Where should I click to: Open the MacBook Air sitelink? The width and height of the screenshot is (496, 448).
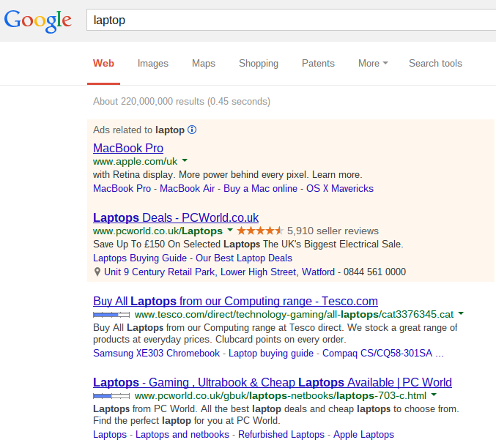pyautogui.click(x=188, y=188)
